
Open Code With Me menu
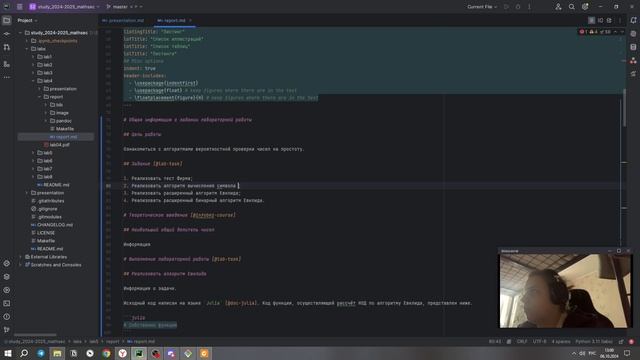558,7
